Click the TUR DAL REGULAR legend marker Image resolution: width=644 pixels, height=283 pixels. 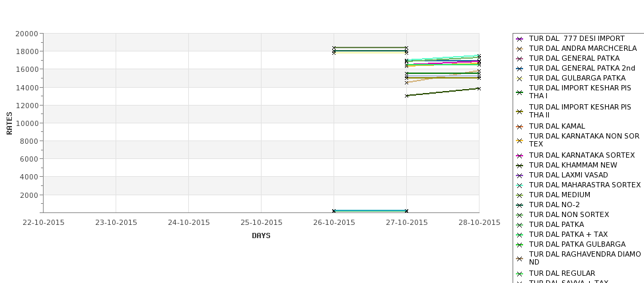[520, 274]
